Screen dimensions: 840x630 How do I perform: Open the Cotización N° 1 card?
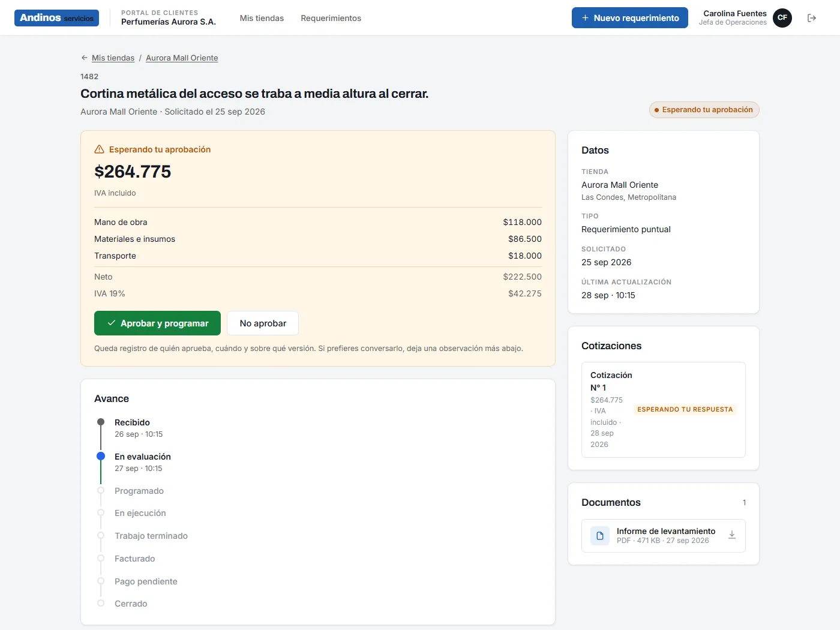664,410
